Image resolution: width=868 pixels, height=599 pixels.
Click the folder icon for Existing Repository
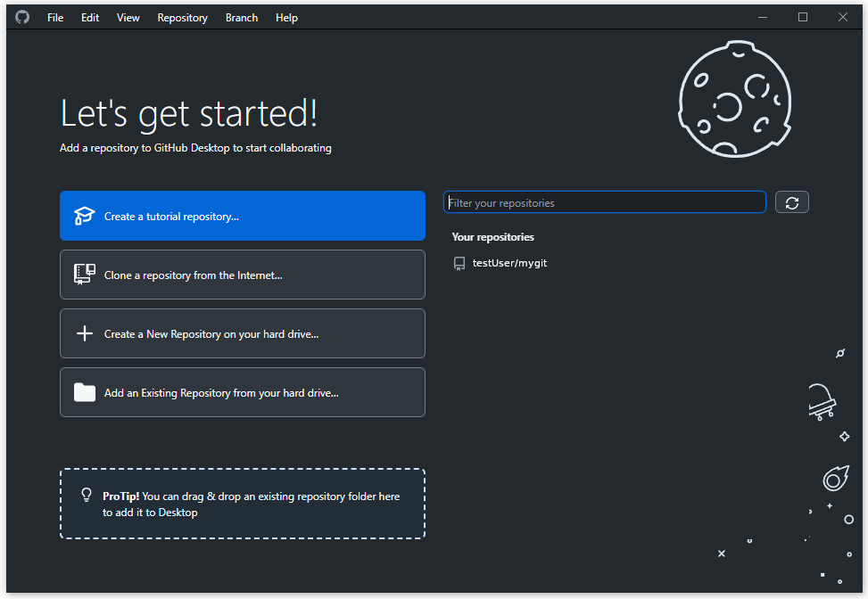[84, 392]
